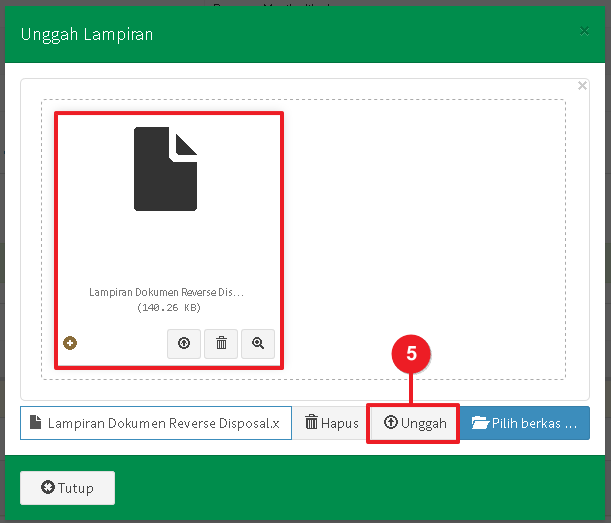611x523 pixels.
Task: Open the magnifier zoom preview for the file
Action: coord(258,343)
